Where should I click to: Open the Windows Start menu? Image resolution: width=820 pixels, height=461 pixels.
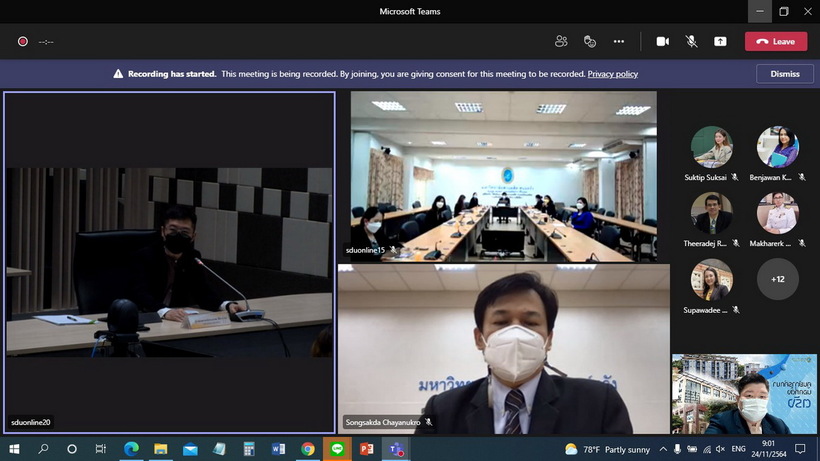[14, 449]
